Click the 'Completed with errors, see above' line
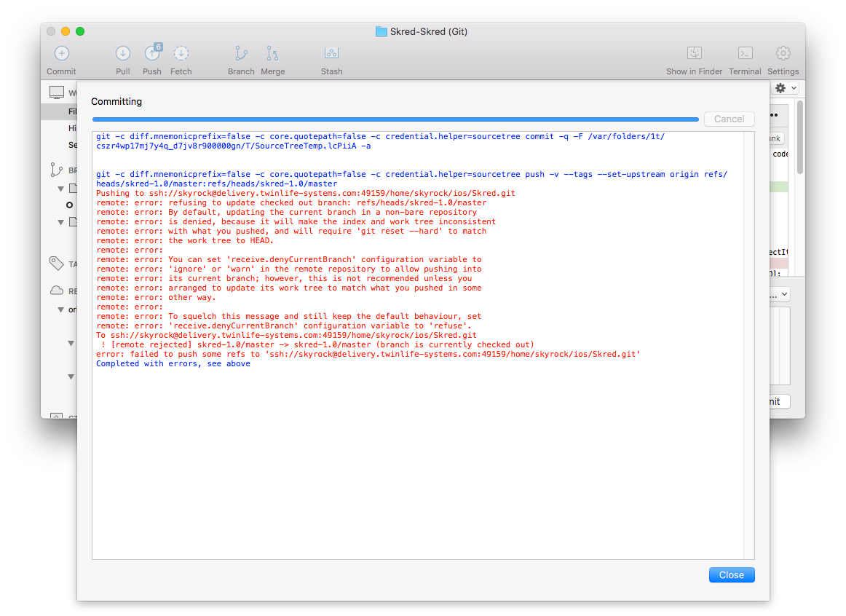The height and width of the screenshot is (616, 846). pyautogui.click(x=173, y=364)
